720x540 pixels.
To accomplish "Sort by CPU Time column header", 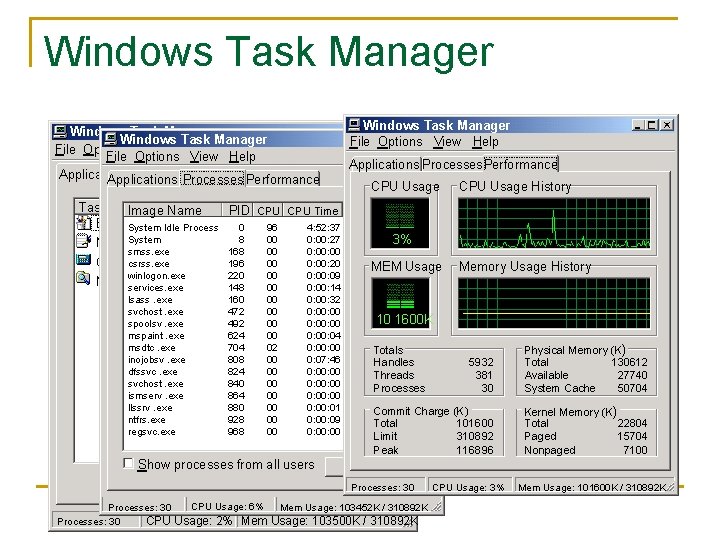I will (x=313, y=210).
